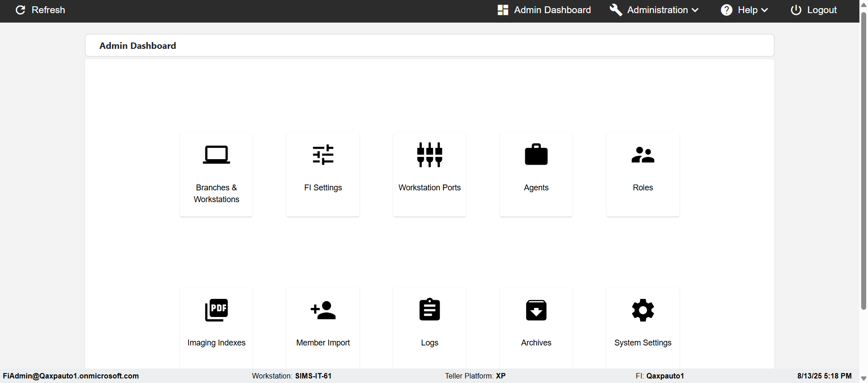This screenshot has width=868, height=383.
Task: Click the Admin Dashboard page heading
Action: click(x=138, y=46)
